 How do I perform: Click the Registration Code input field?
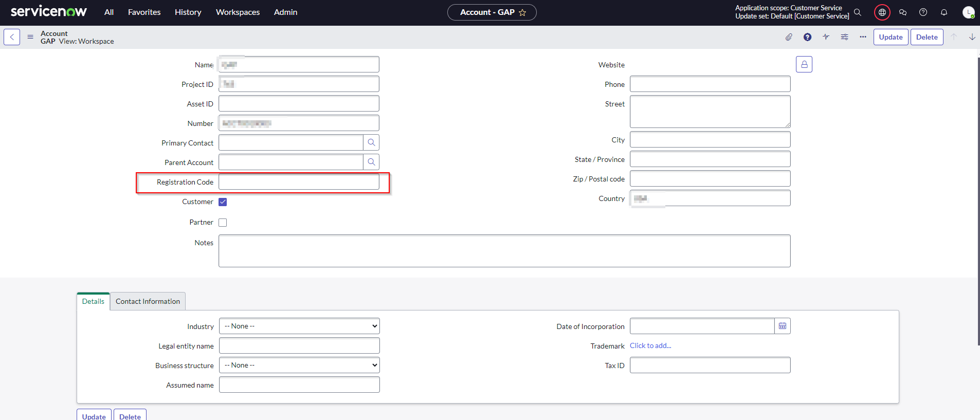tap(299, 181)
